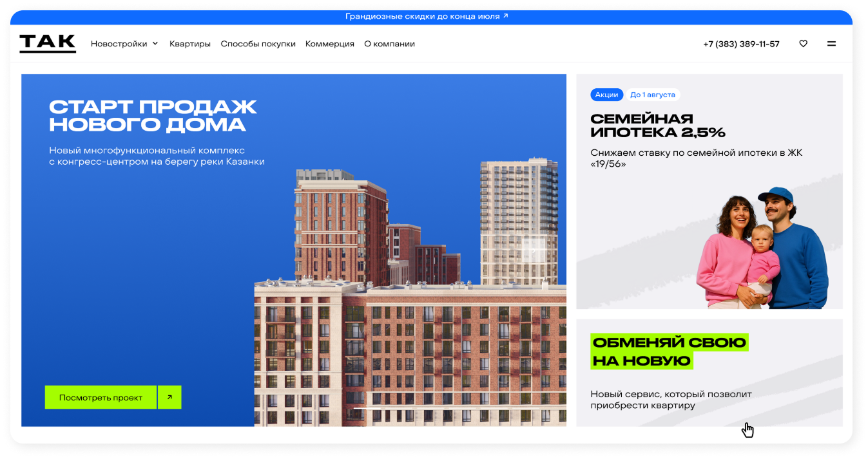Click the TAK logo
The image size is (868, 459).
(48, 44)
